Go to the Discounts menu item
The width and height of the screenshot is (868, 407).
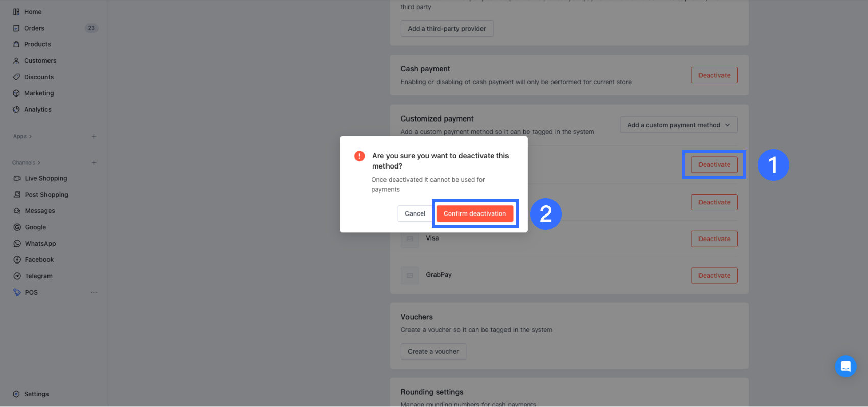tap(39, 77)
